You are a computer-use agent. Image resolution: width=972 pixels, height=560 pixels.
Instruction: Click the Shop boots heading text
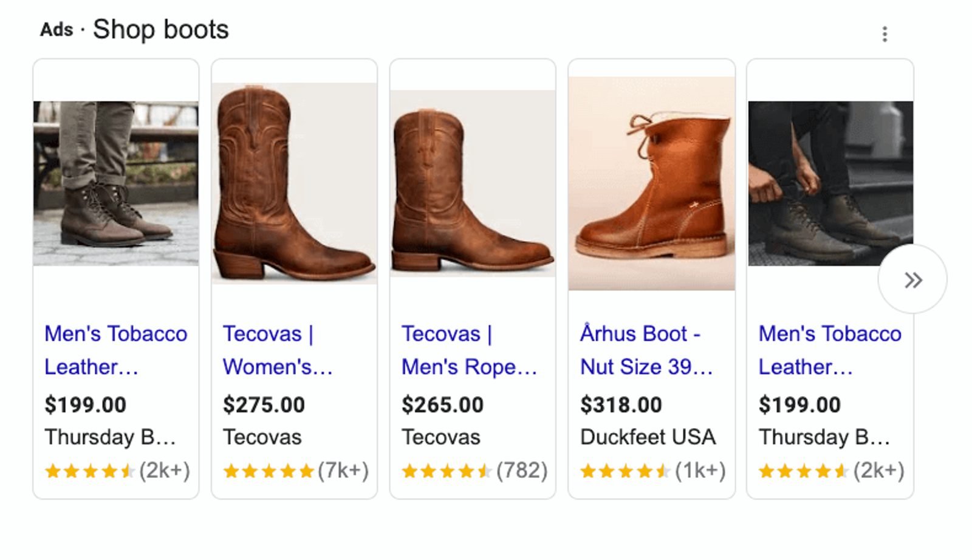tap(161, 29)
